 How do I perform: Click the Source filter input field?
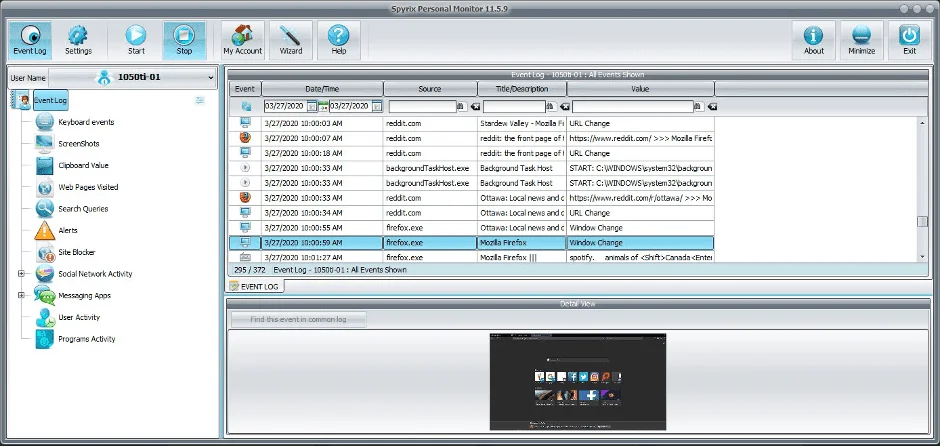click(x=422, y=107)
